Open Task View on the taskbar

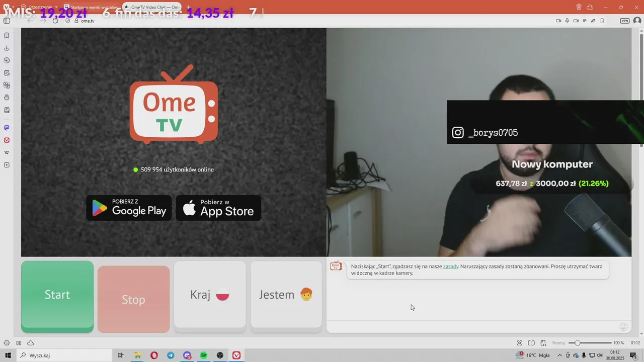pos(121,355)
